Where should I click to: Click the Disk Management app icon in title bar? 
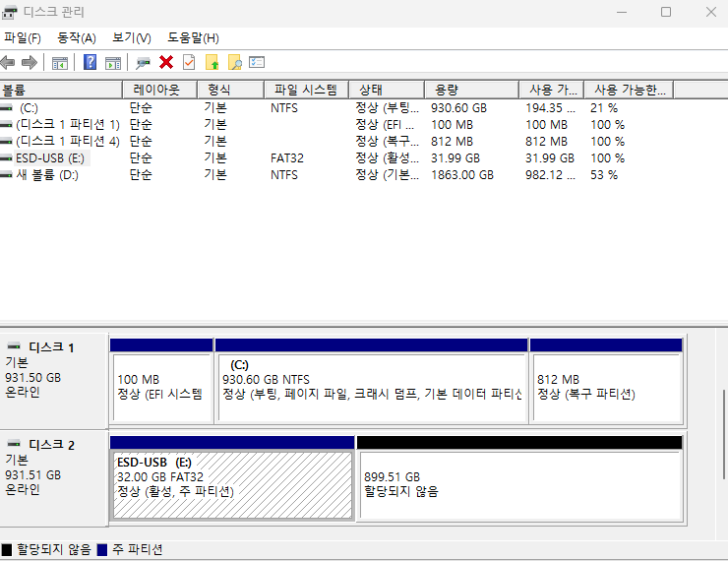(x=9, y=12)
